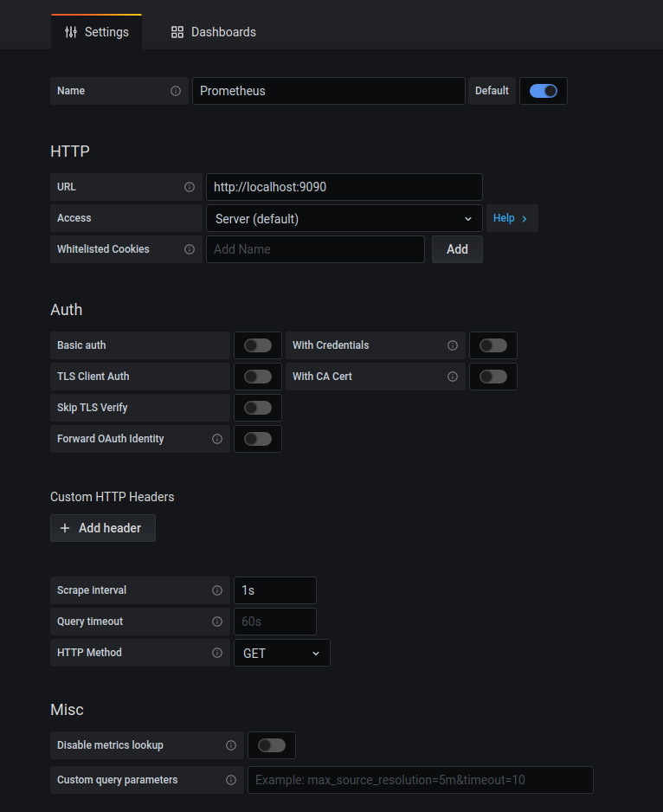Toggle Disable metrics lookup switch
663x812 pixels.
coord(271,745)
